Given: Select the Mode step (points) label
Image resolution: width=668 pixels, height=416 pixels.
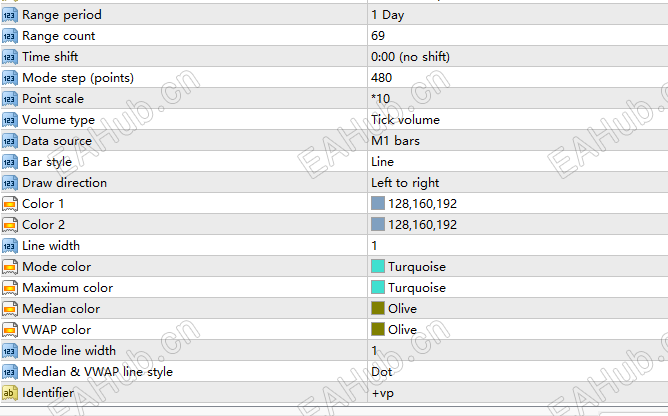Looking at the screenshot, I should click(78, 78).
